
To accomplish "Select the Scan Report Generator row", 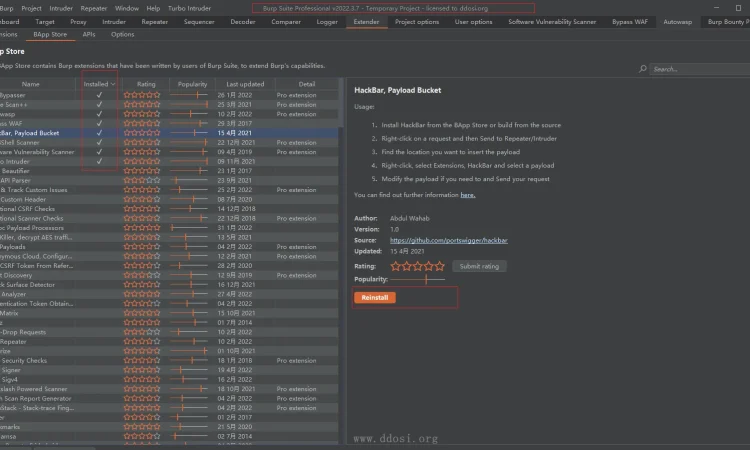I will [169, 398].
